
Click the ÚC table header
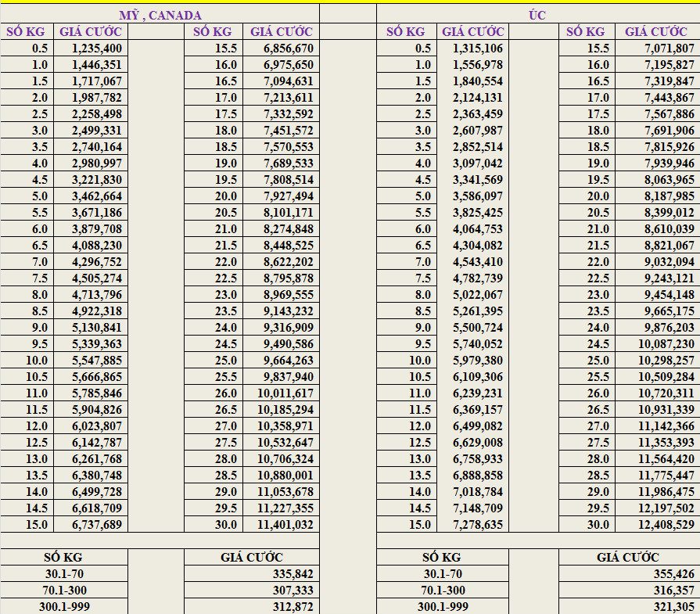[x=537, y=15]
